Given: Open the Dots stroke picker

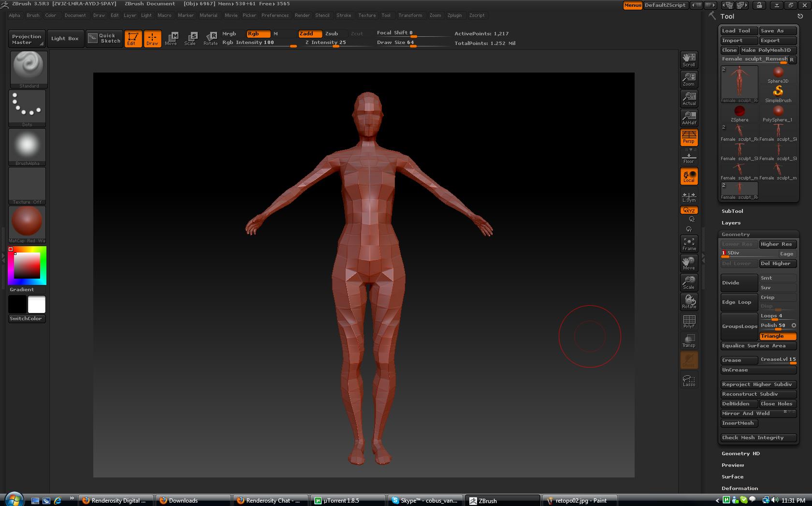Looking at the screenshot, I should 27,108.
